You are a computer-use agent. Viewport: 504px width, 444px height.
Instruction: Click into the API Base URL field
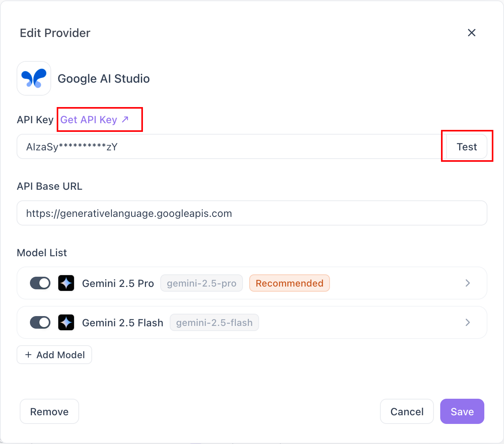[252, 213]
